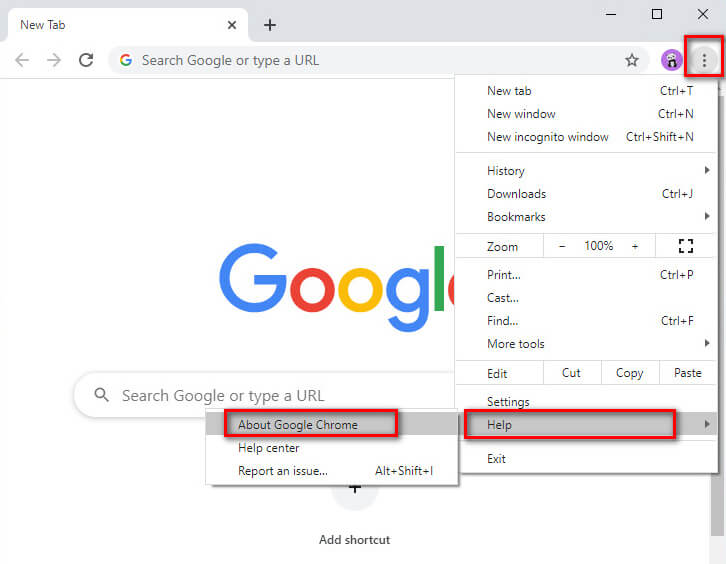Select New tab from the menu
Image resolution: width=726 pixels, height=564 pixels.
pyautogui.click(x=586, y=91)
